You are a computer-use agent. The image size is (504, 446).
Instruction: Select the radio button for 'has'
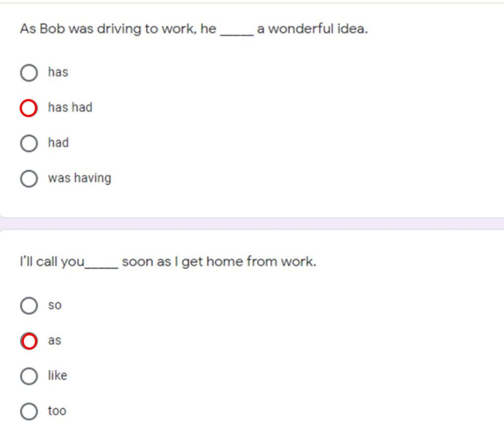click(x=29, y=73)
